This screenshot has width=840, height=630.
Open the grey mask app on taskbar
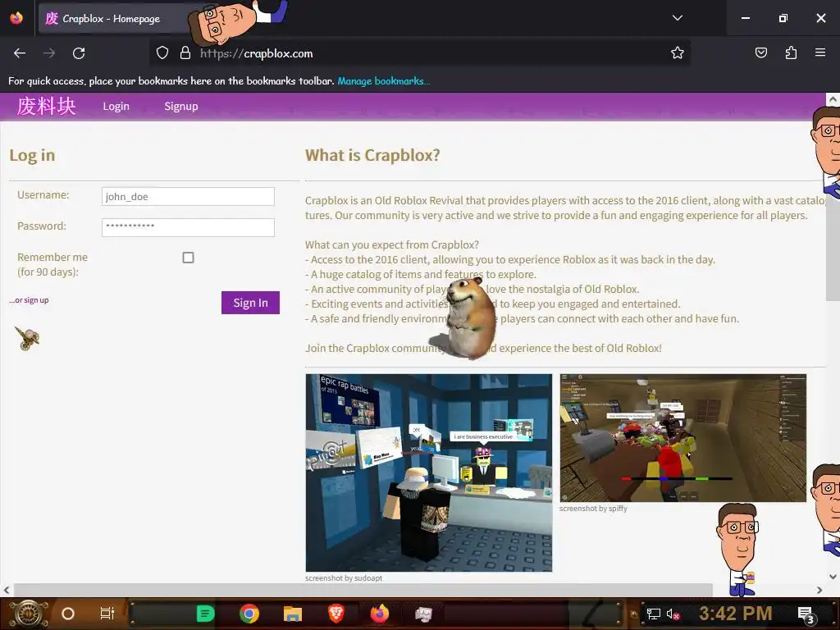423,614
